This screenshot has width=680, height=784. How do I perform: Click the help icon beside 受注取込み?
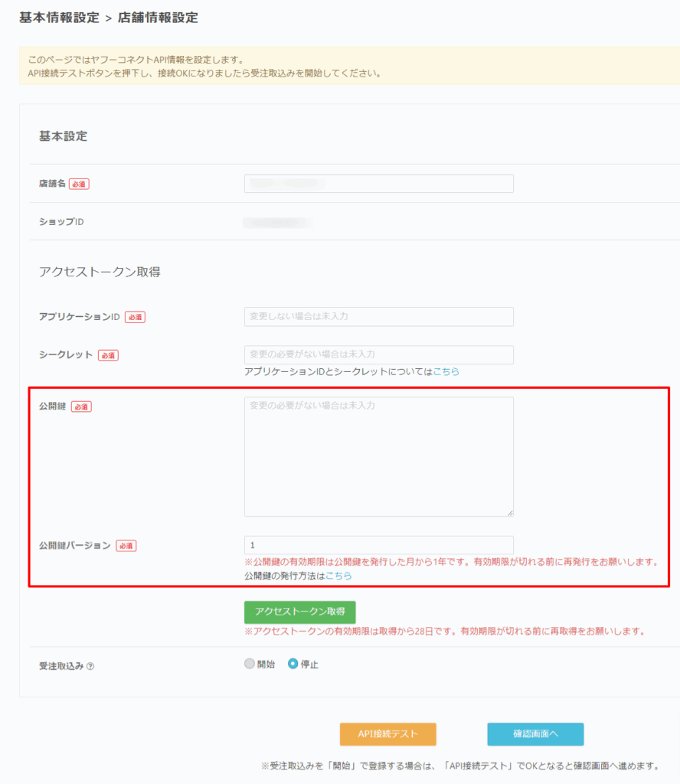point(90,666)
